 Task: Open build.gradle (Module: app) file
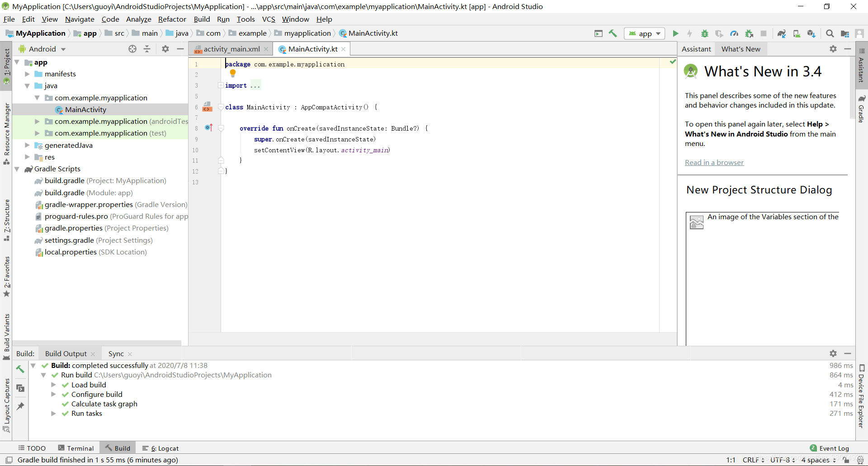(x=89, y=193)
